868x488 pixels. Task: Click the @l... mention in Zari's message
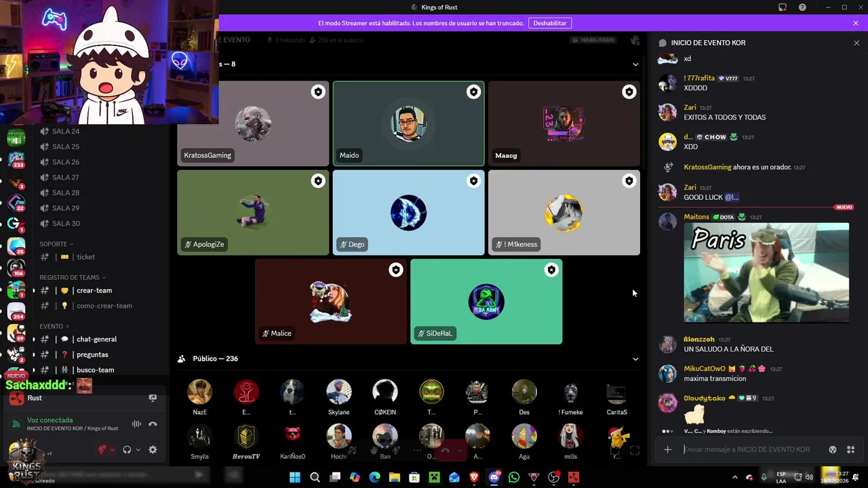pyautogui.click(x=732, y=197)
